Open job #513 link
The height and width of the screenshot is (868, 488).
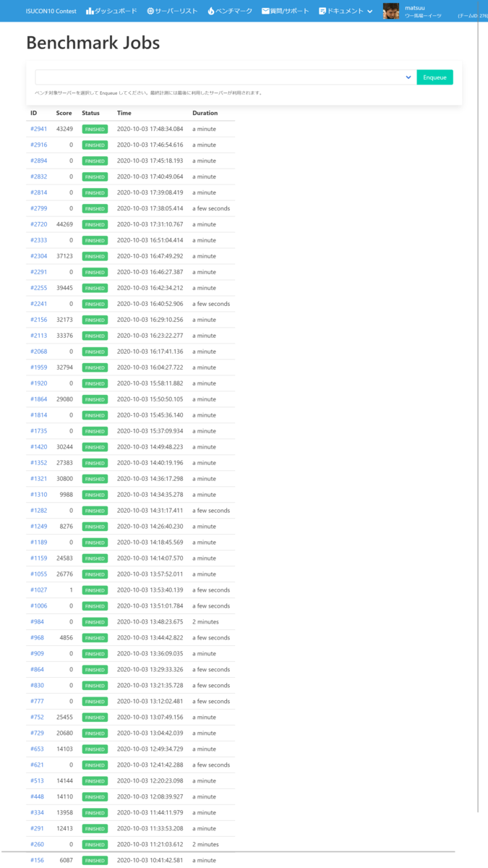37,781
